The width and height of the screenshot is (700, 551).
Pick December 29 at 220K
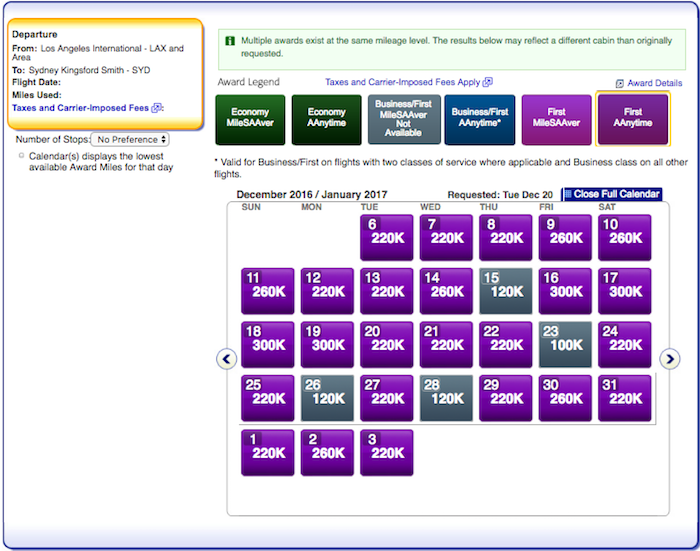click(505, 398)
